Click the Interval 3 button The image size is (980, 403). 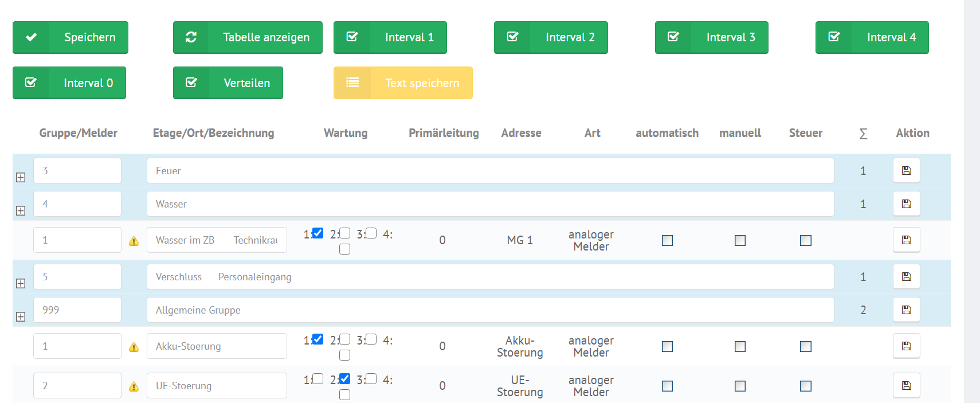[711, 37]
